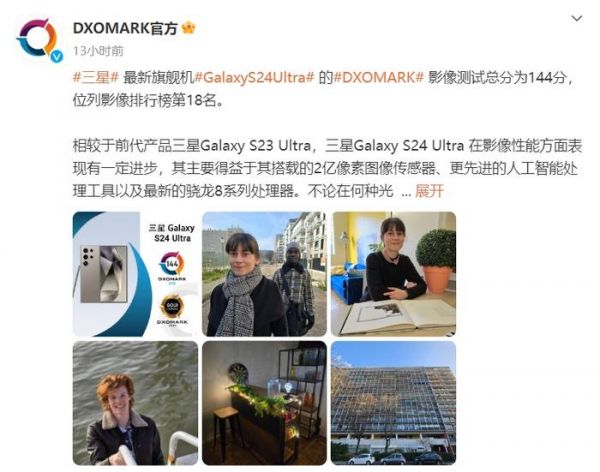Open the DXOMARK profile avatar

point(37,39)
